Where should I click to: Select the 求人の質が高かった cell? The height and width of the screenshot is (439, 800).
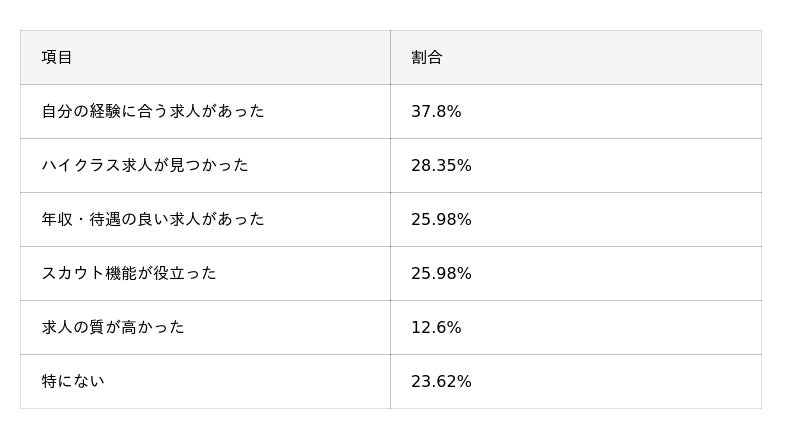point(113,327)
